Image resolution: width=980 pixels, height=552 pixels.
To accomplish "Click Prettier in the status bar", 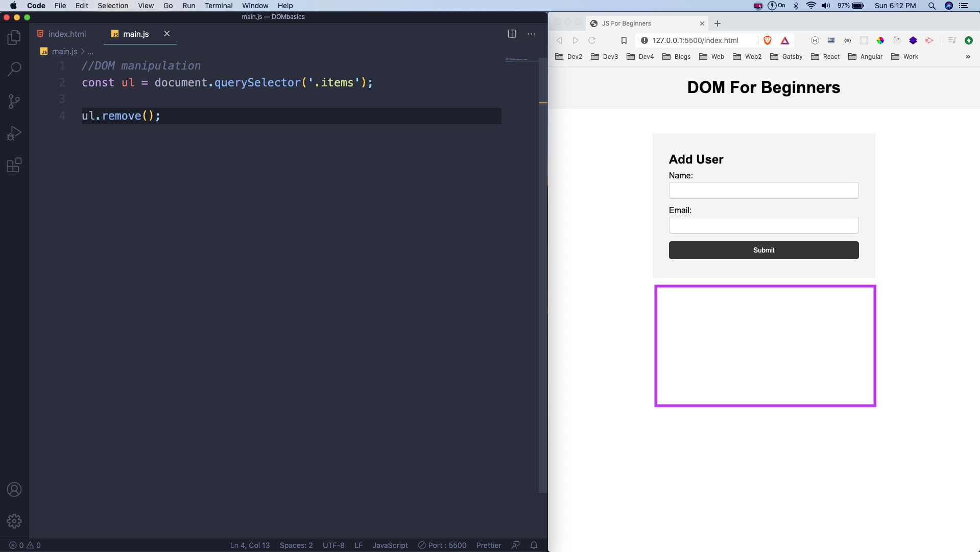I will pos(489,545).
